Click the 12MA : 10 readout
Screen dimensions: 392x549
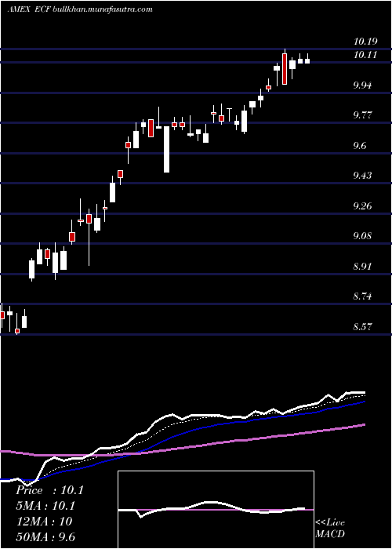click(44, 522)
